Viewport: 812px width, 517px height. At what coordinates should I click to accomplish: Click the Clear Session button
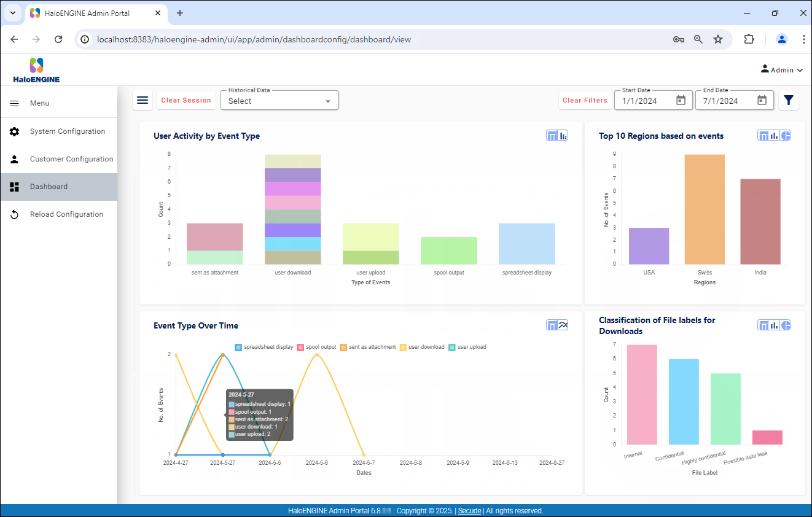(x=186, y=100)
